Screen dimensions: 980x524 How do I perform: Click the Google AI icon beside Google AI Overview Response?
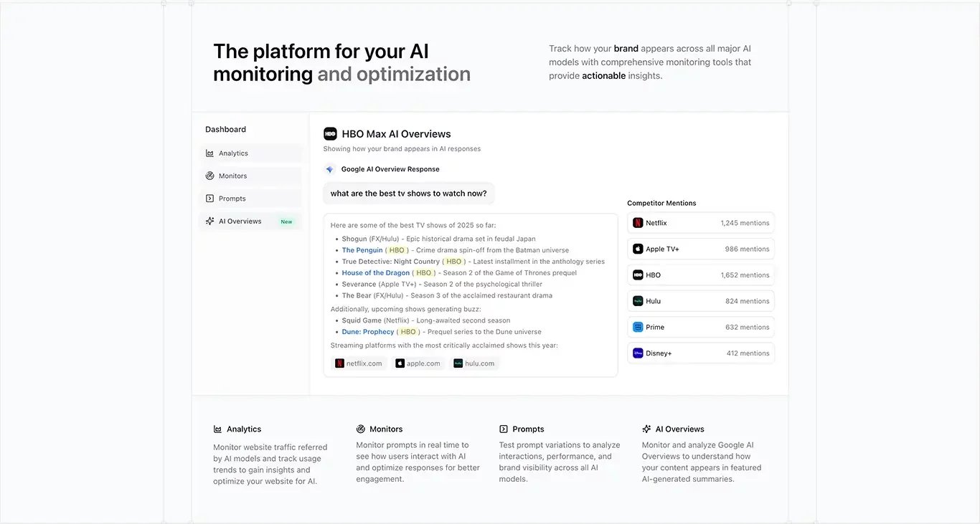[x=330, y=170]
